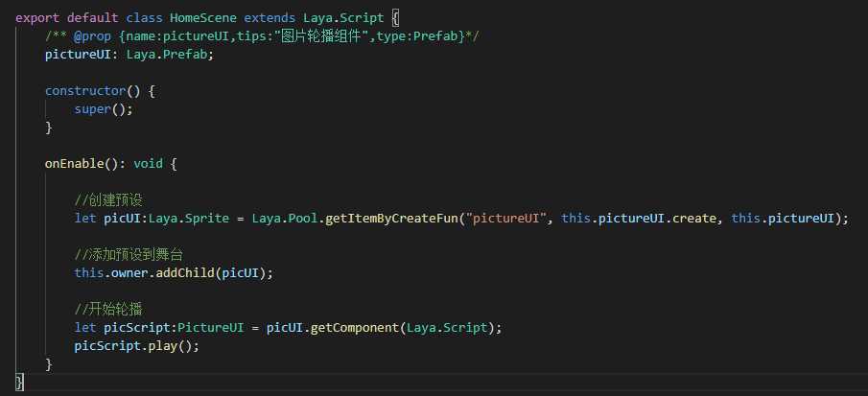Viewport: 868px width, 396px height.
Task: Click the comment //创建预设
Action: [109, 200]
